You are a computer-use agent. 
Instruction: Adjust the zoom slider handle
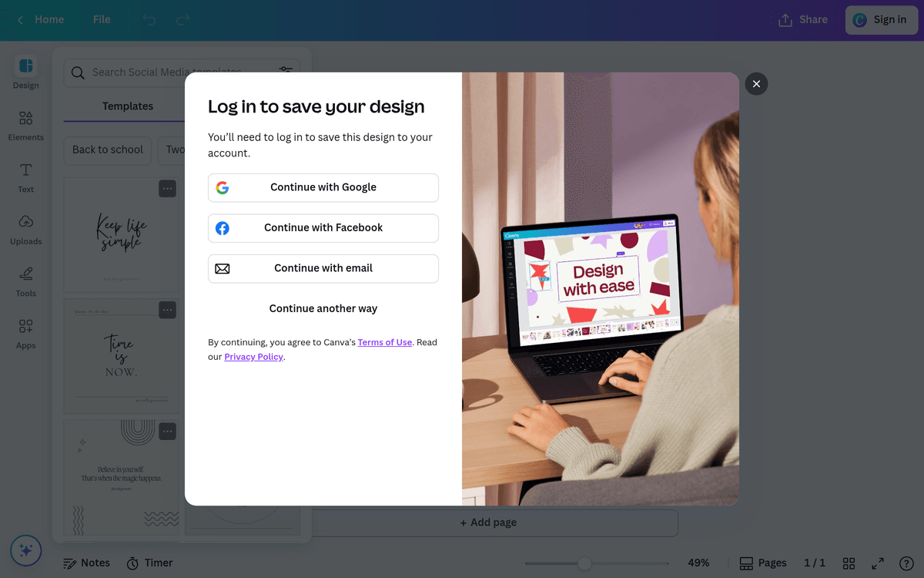click(584, 563)
